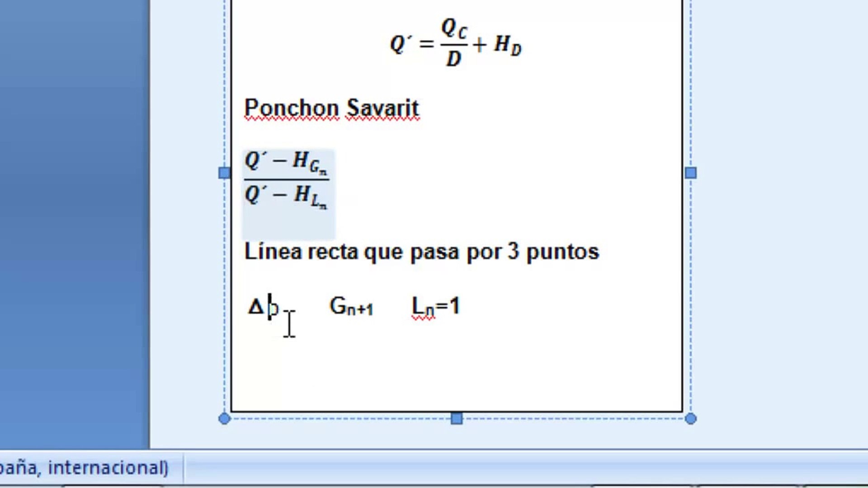Screen dimensions: 868x488
Task: Click the word "Ponchon"
Action: coord(292,108)
